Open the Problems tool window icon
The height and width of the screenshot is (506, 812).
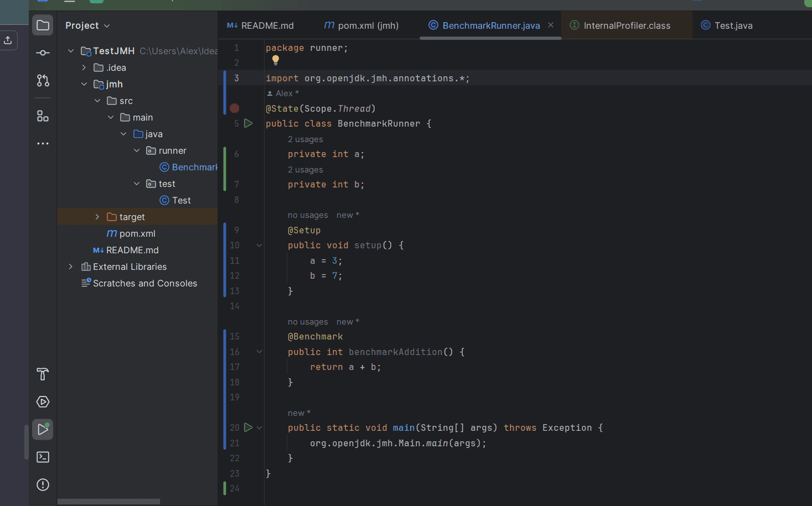(43, 485)
